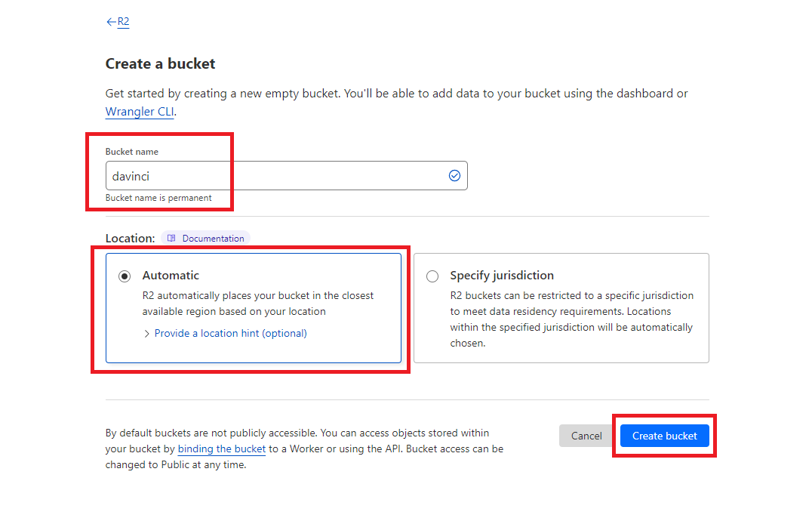Click the Specify jurisdiction card description
The height and width of the screenshot is (521, 812).
pos(572,319)
